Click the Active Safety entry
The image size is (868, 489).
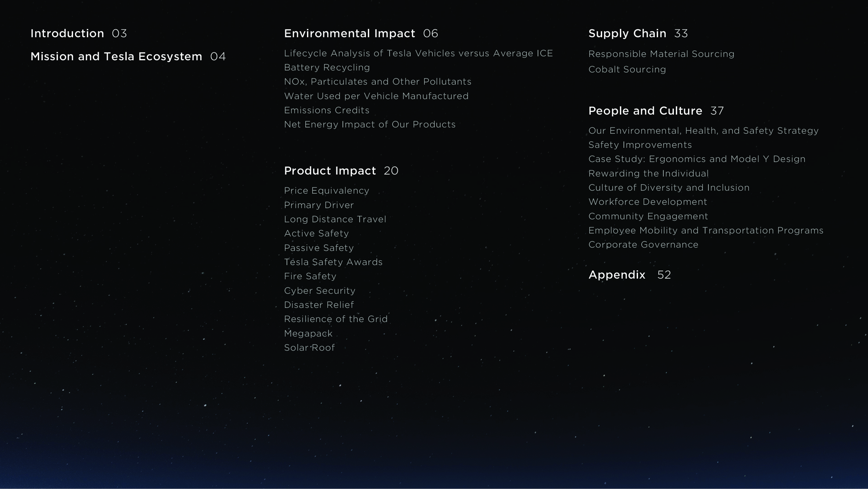coord(317,233)
